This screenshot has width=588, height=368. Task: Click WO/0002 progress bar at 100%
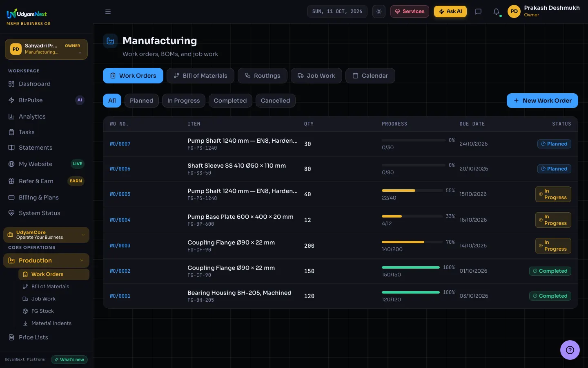click(411, 267)
